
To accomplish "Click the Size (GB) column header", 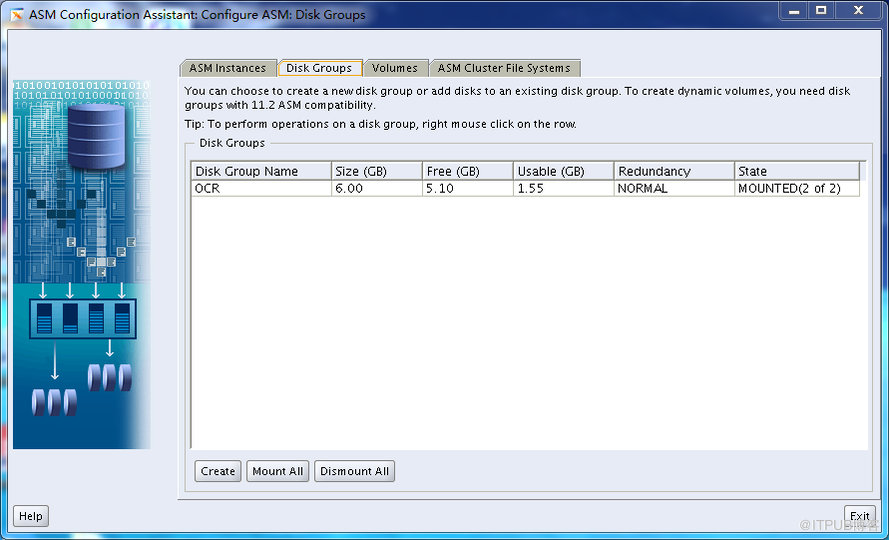I will click(x=375, y=171).
